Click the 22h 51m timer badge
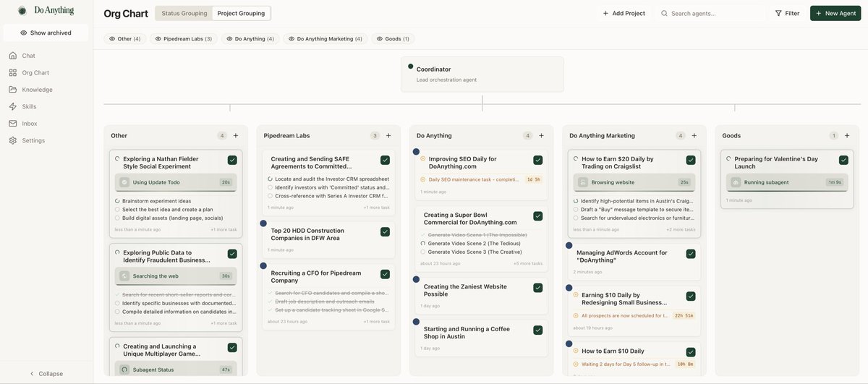The height and width of the screenshot is (384, 868). (x=684, y=315)
